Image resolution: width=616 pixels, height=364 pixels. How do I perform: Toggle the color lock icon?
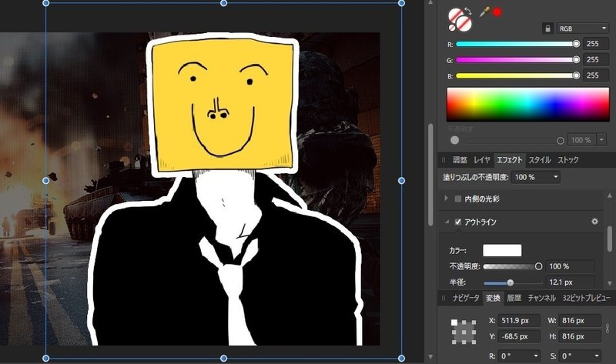[x=547, y=28]
